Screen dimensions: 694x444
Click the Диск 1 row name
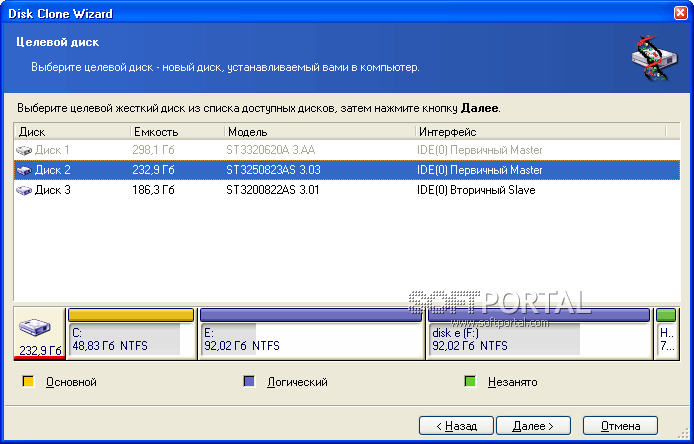pos(52,150)
